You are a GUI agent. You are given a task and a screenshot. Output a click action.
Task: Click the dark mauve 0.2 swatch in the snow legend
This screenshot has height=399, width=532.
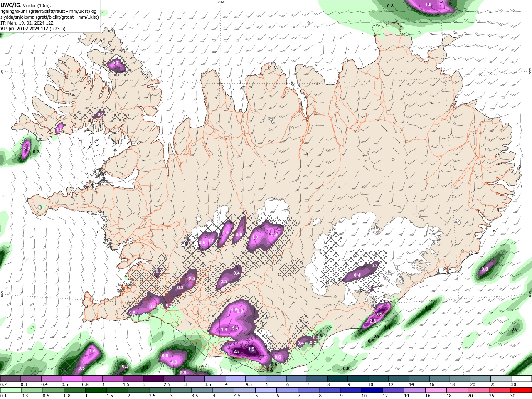point(10,379)
